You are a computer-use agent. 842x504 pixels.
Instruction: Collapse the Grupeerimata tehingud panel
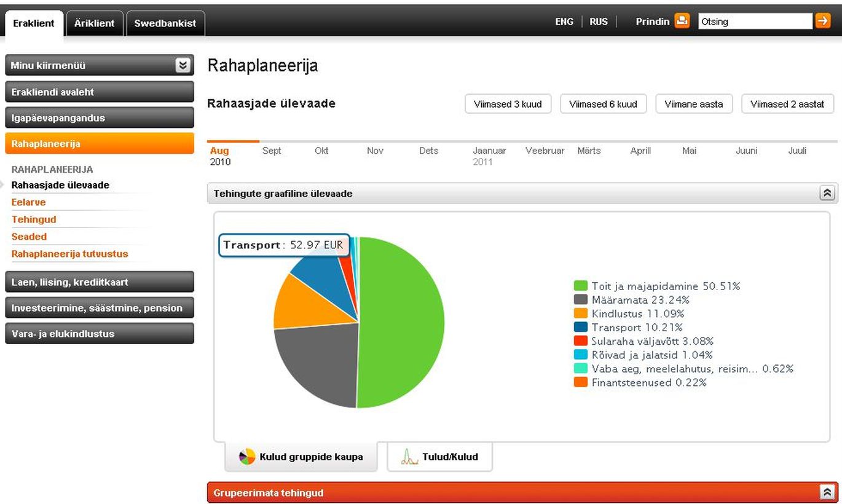click(827, 492)
